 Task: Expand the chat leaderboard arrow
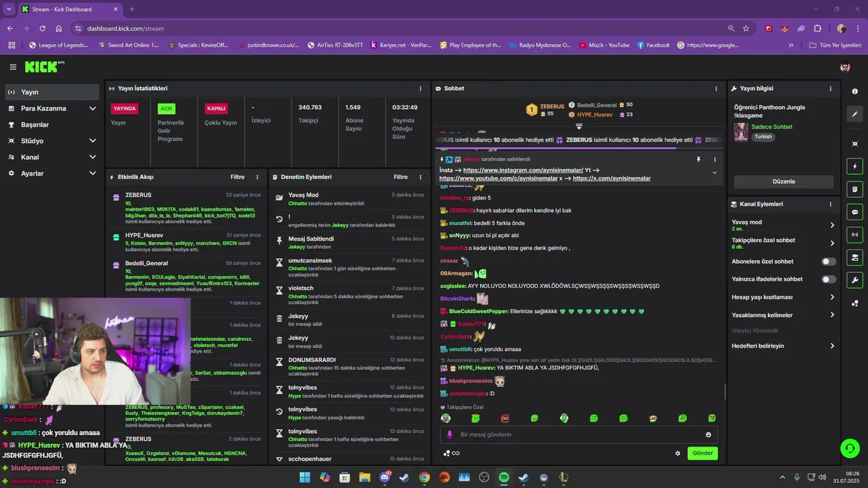click(579, 126)
